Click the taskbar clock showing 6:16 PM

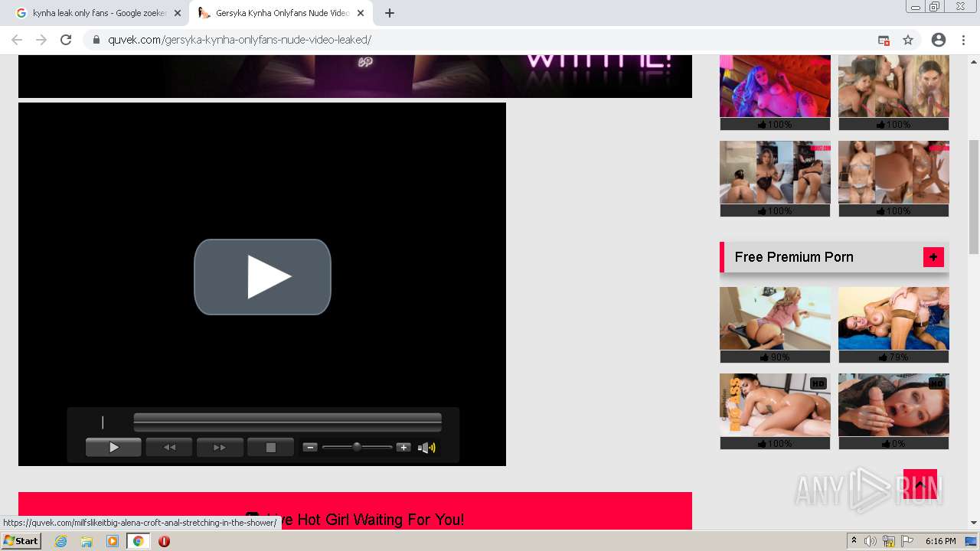pos(940,541)
